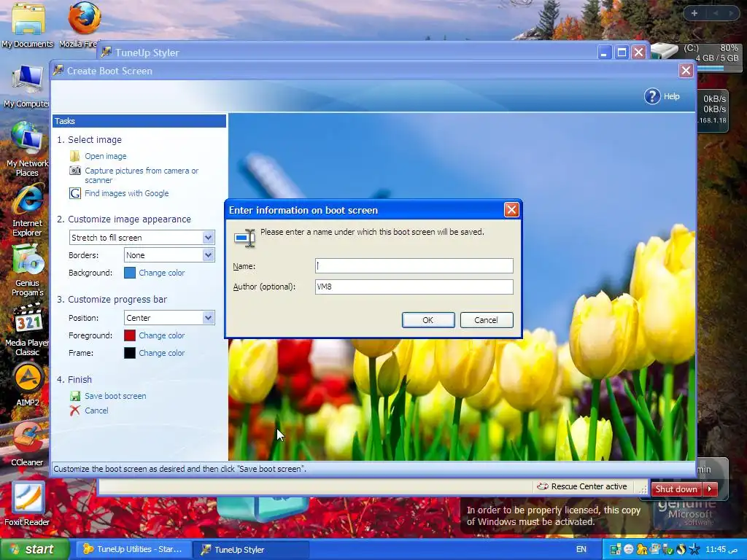
Task: Click the Google search icon
Action: tap(75, 193)
